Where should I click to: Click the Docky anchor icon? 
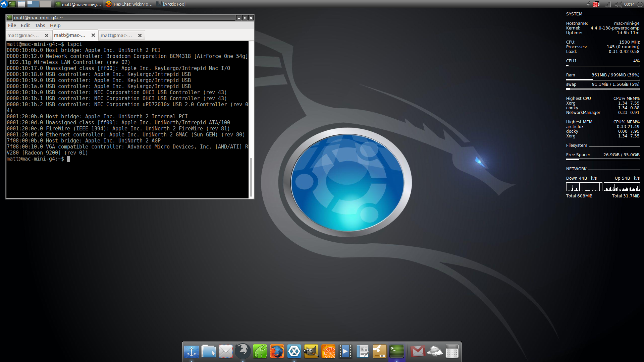pyautogui.click(x=192, y=352)
